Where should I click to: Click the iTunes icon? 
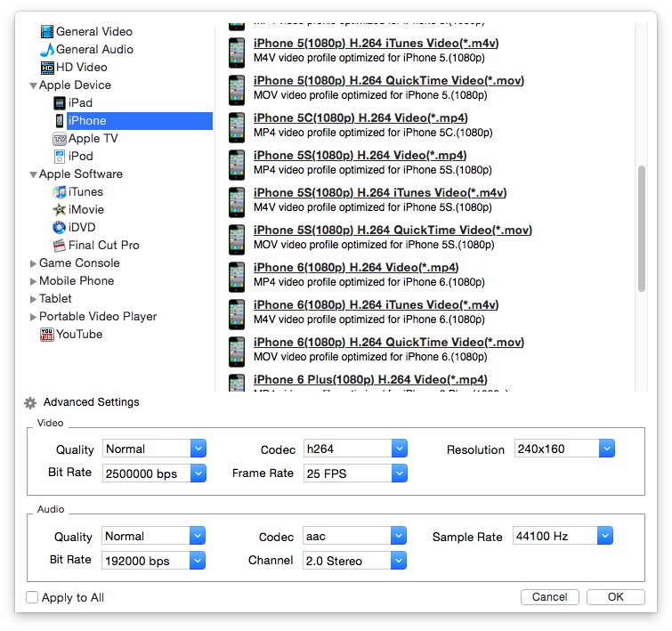(59, 192)
